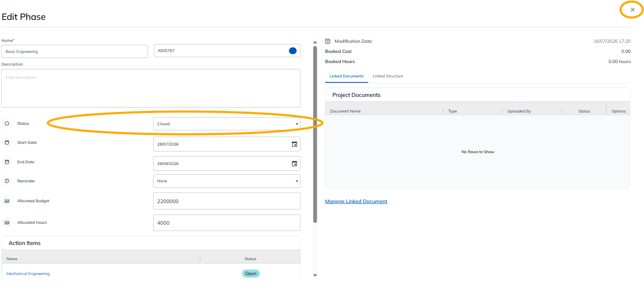The image size is (644, 297).
Task: Click into the Description text area
Action: pyautogui.click(x=151, y=88)
